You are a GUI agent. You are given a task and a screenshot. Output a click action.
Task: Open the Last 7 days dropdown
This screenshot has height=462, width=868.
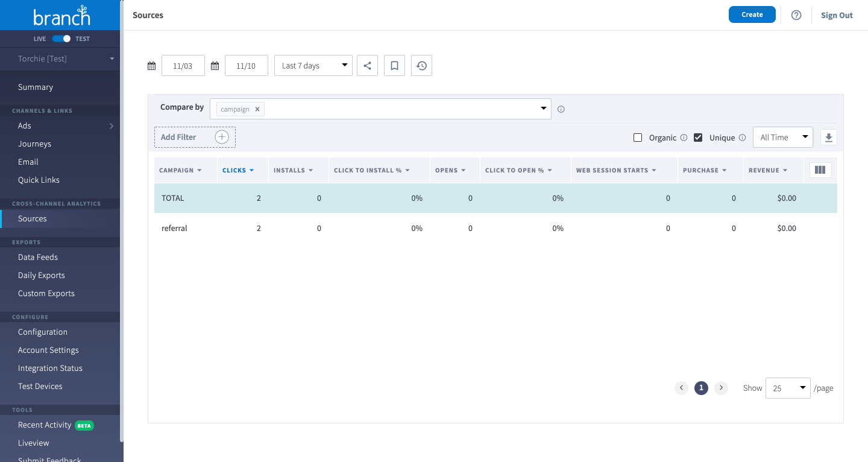(313, 65)
